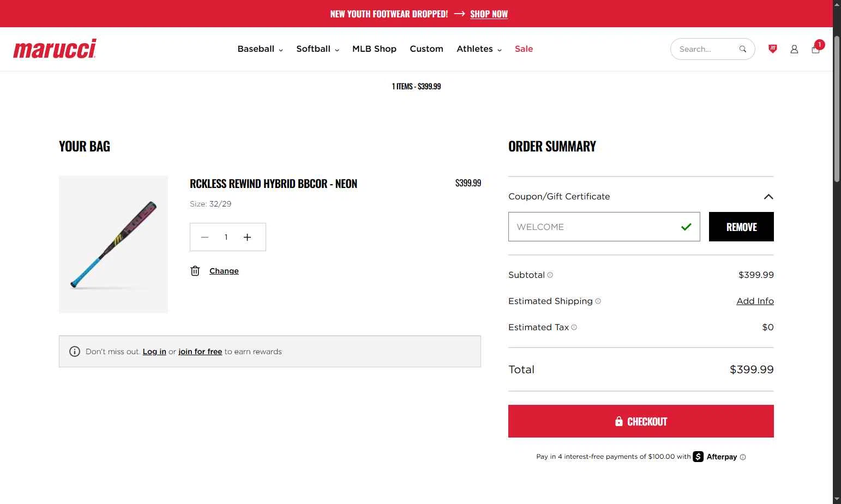This screenshot has width=841, height=504.
Task: Click the quantity value 1 field
Action: tap(226, 237)
